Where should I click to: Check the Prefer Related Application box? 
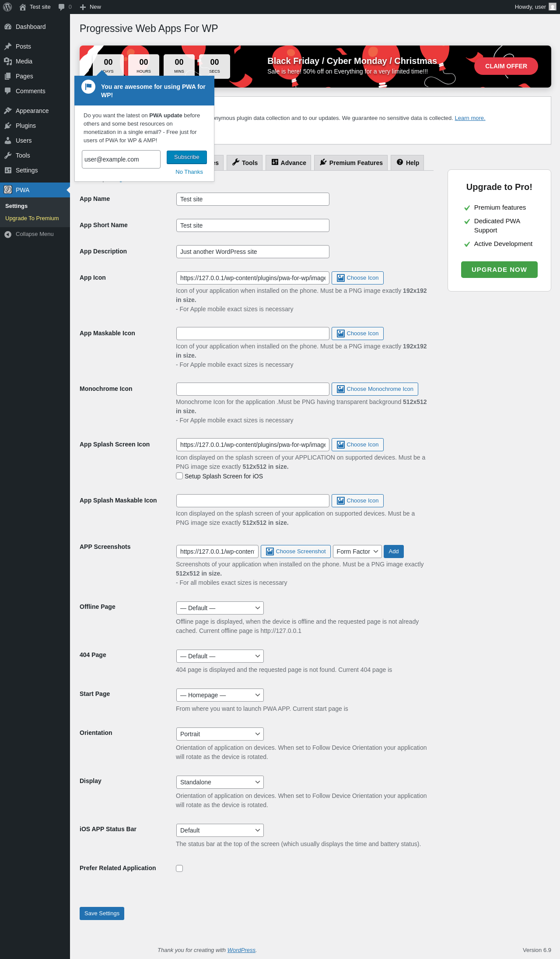pos(179,868)
